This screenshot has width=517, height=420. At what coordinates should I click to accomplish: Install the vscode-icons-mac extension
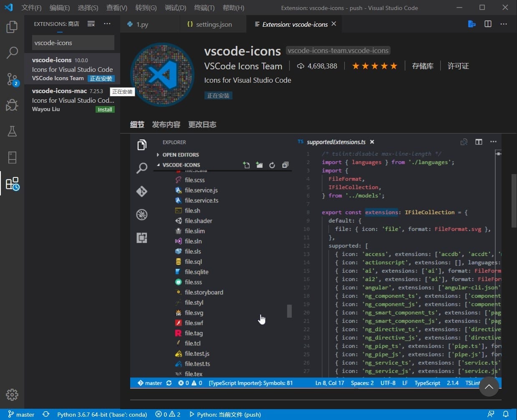click(105, 109)
